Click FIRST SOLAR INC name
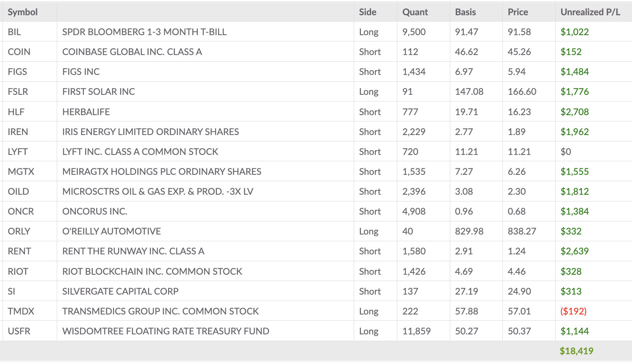The height and width of the screenshot is (364, 632). click(99, 91)
